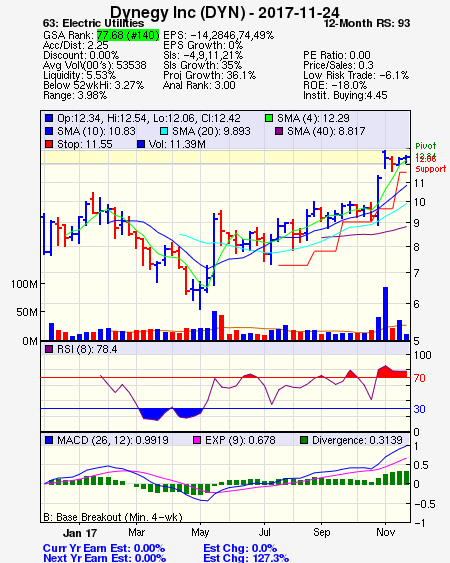The width and height of the screenshot is (450, 563).
Task: Click the 'RSI (8): 78.4' label
Action: (x=87, y=349)
